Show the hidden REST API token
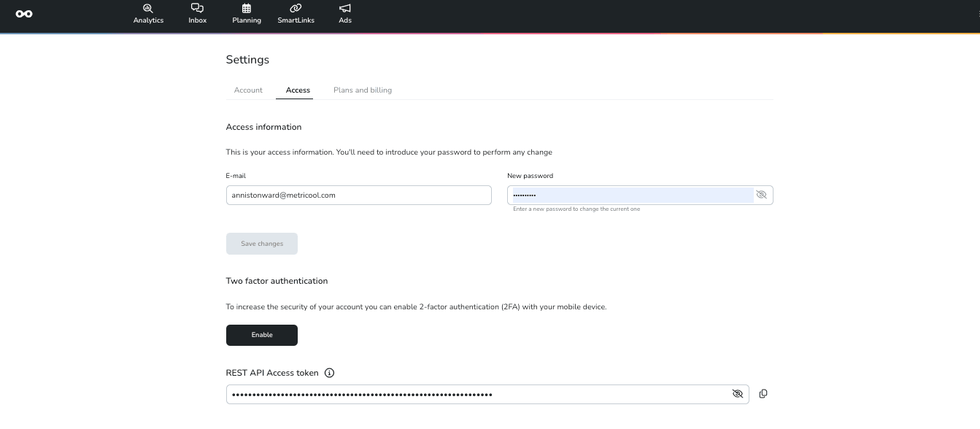 pos(738,393)
